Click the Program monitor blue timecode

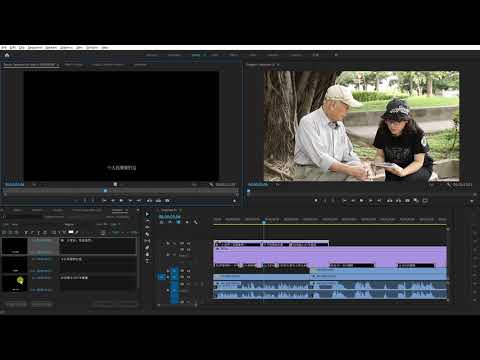pos(258,184)
